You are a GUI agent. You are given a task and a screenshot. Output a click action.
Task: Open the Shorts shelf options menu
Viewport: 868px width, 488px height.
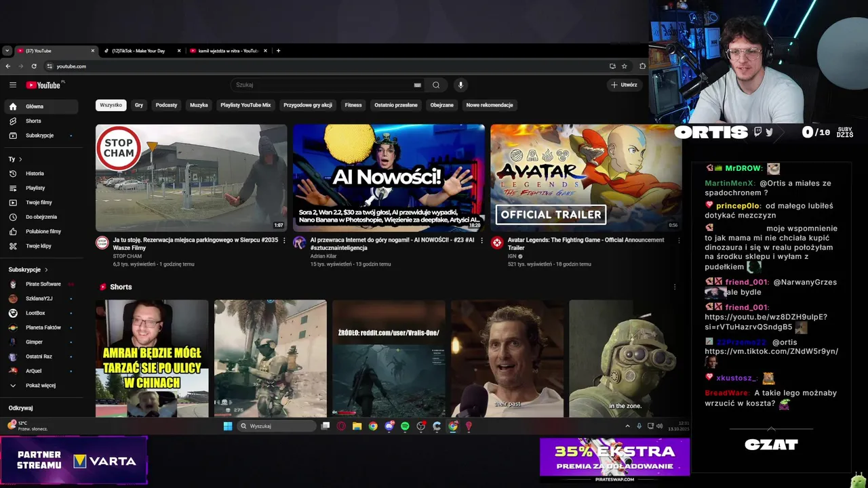tap(675, 287)
